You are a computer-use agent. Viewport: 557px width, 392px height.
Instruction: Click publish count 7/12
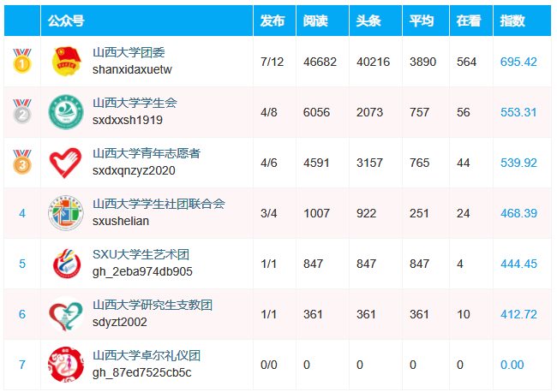click(273, 62)
